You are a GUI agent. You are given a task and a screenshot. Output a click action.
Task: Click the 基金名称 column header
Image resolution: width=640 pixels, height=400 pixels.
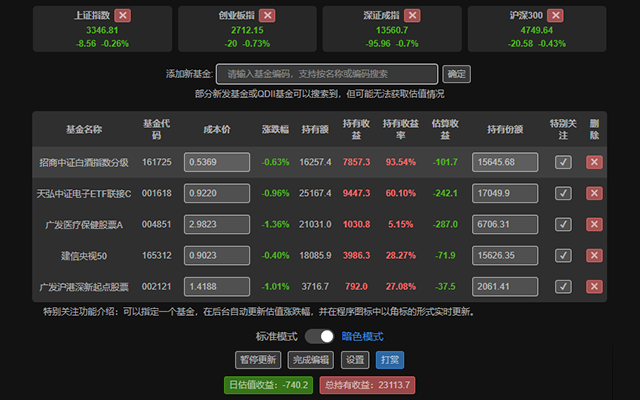click(84, 130)
